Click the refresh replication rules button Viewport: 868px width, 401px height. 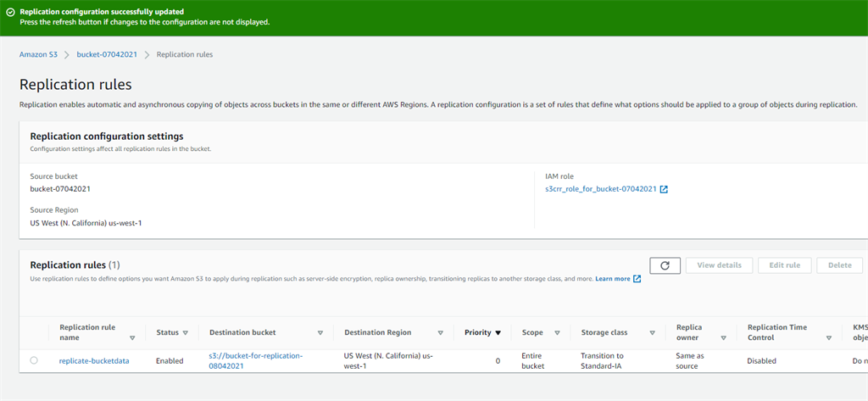click(665, 265)
